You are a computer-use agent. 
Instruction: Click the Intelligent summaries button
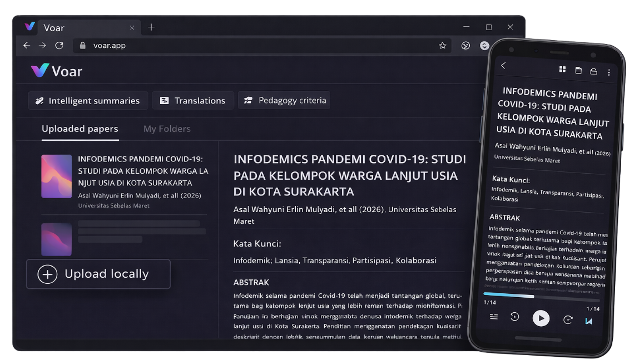coord(88,101)
